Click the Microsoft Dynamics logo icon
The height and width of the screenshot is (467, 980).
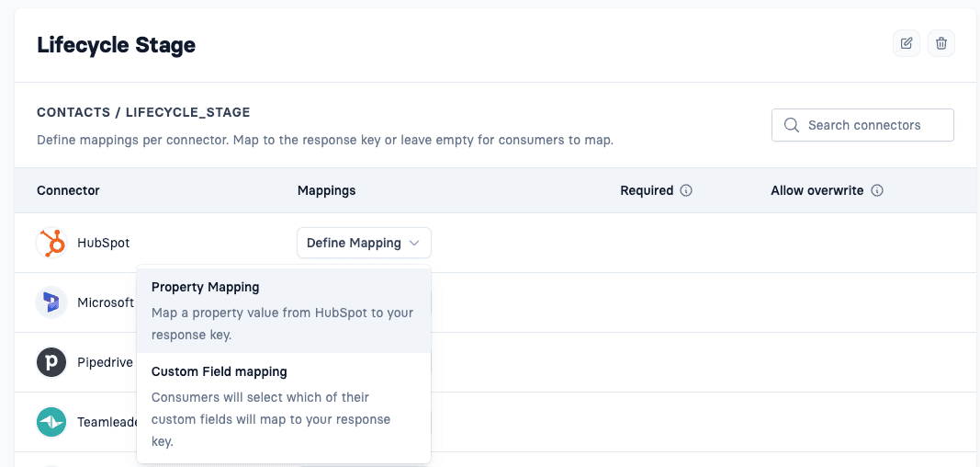coord(51,302)
